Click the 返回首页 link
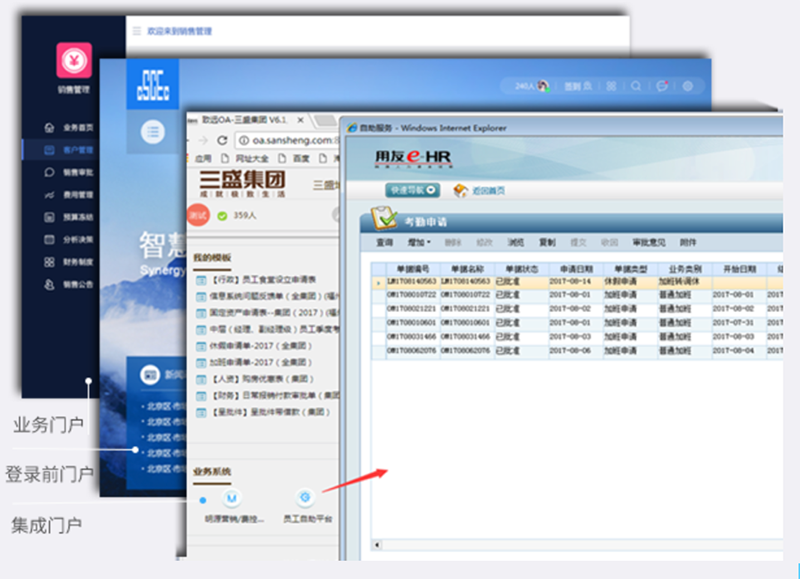 coord(478,189)
